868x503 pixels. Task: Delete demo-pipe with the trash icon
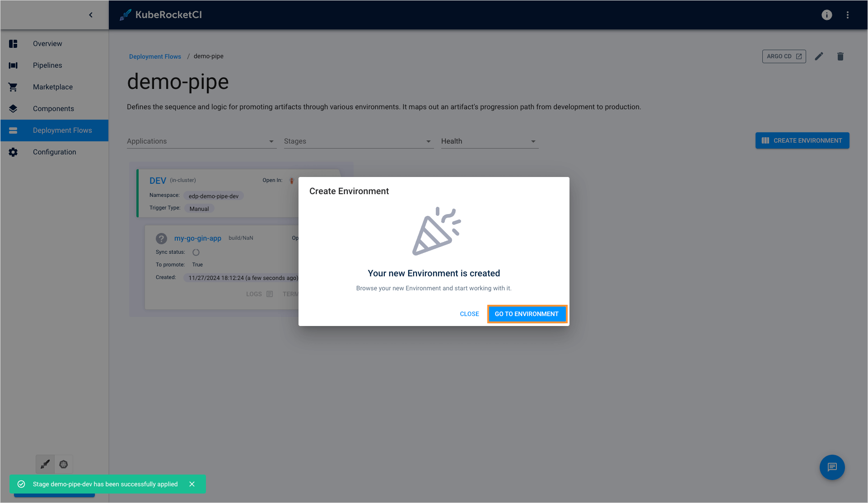coord(840,56)
